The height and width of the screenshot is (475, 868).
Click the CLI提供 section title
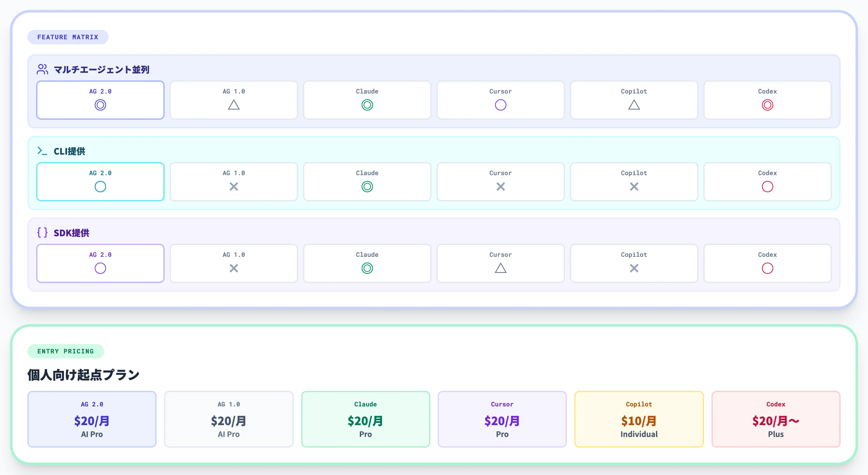tap(70, 151)
